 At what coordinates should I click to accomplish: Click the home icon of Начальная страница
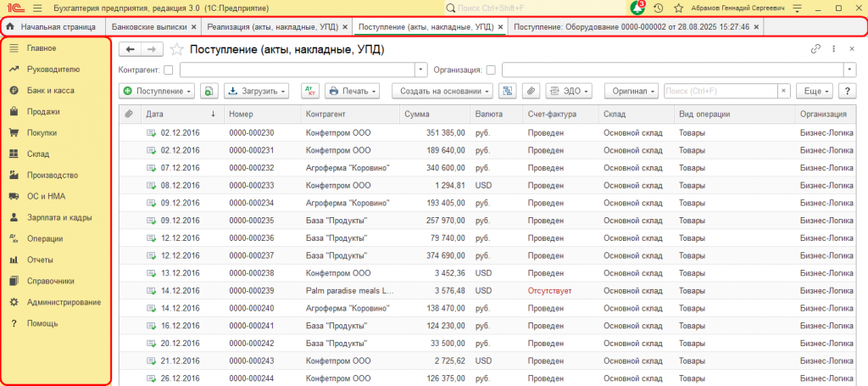(9, 26)
